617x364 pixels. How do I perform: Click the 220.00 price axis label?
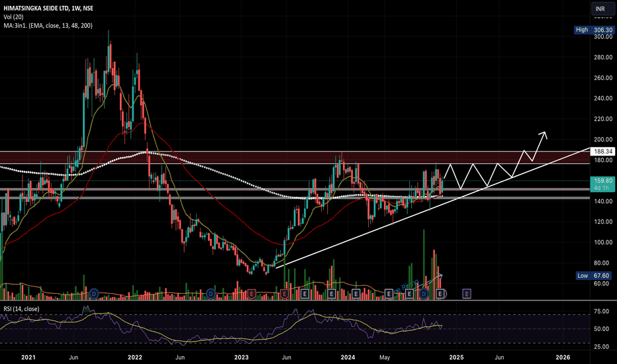click(x=603, y=118)
